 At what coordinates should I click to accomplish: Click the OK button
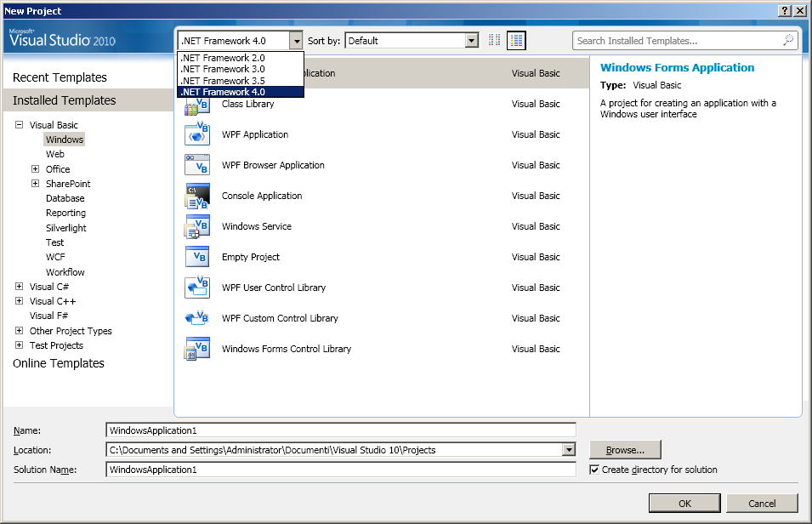coord(684,504)
